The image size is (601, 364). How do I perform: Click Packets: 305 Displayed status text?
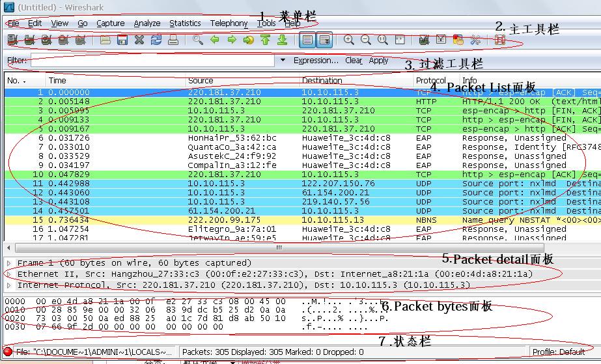pyautogui.click(x=273, y=352)
